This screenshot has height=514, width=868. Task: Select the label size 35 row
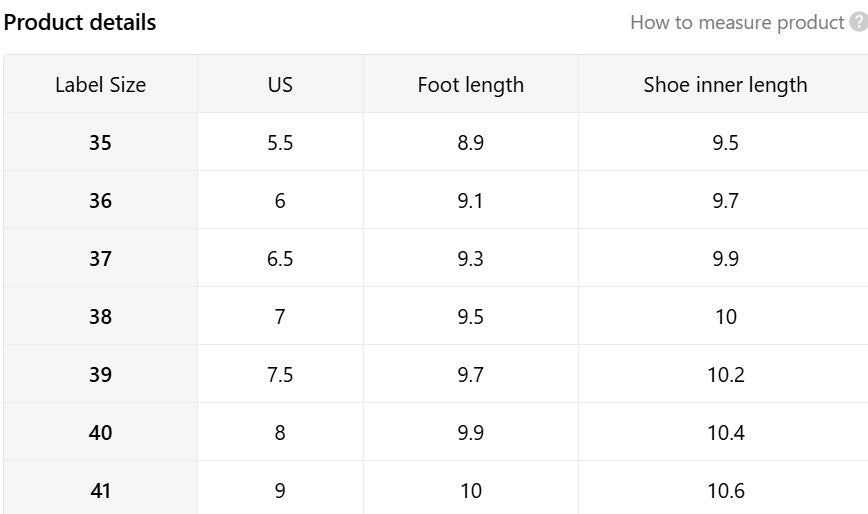(x=100, y=142)
